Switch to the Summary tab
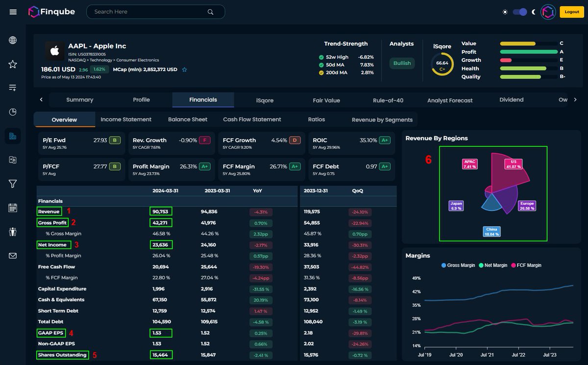Screen dimensions: 588x365 point(79,100)
